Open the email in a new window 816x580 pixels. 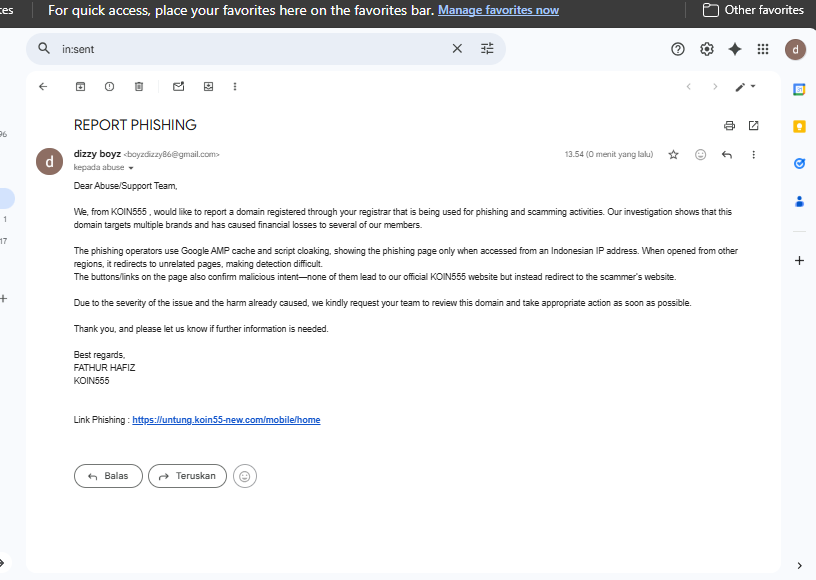coord(753,125)
